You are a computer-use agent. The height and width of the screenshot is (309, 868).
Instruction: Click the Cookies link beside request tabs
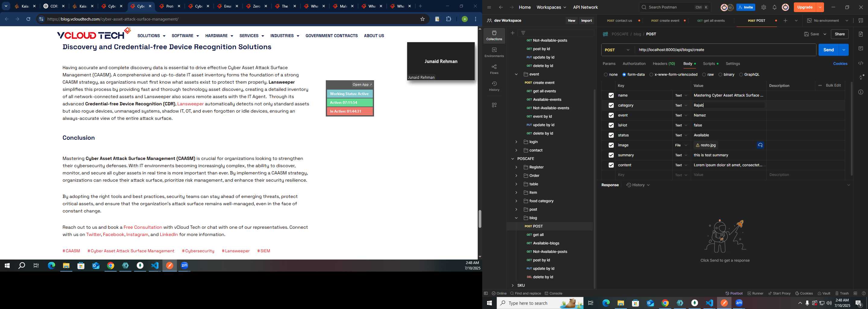(840, 64)
